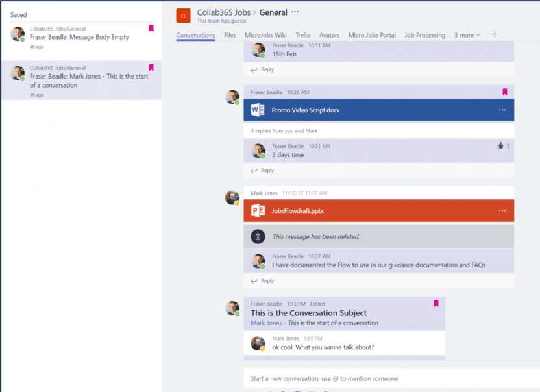This screenshot has width=540, height=392.
Task: Select message about documented Flow guidance
Action: [x=378, y=265]
